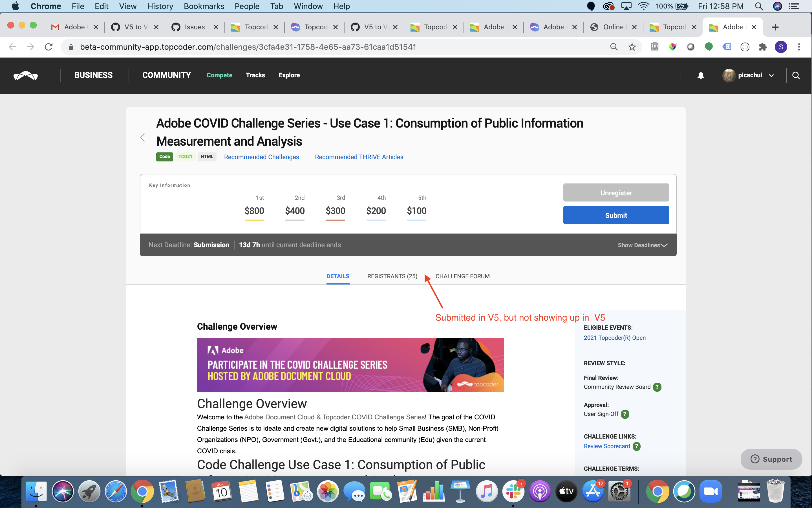Select the $100 5th place prize
This screenshot has height=508, width=812.
pos(416,211)
